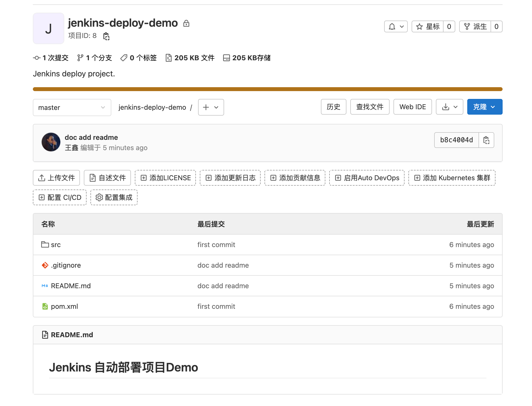This screenshot has height=406, width=532.
Task: View the 1 次提交 commits link
Action: [51, 58]
